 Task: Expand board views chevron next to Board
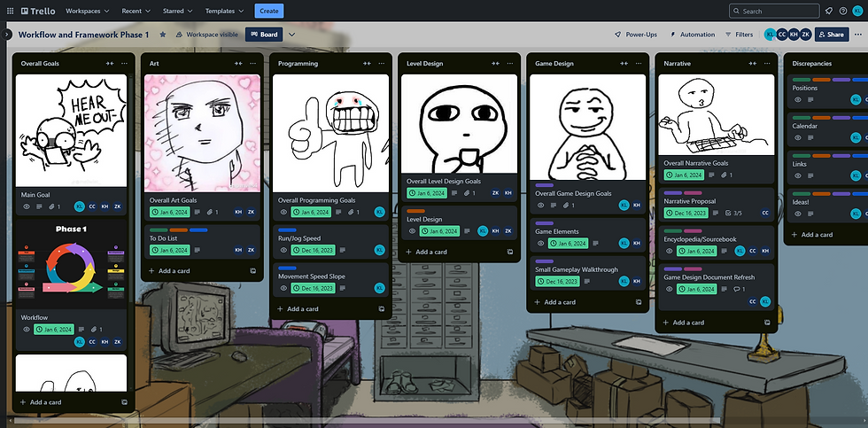click(x=291, y=35)
